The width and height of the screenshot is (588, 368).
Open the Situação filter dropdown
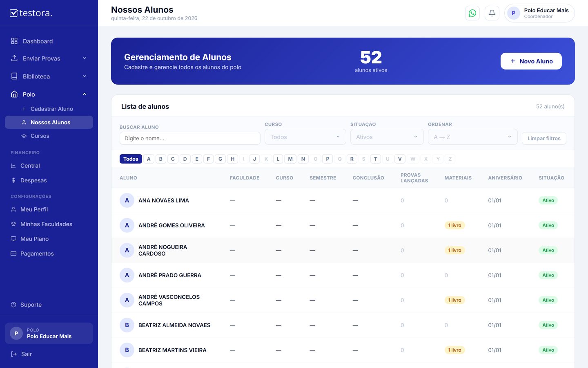pos(387,137)
